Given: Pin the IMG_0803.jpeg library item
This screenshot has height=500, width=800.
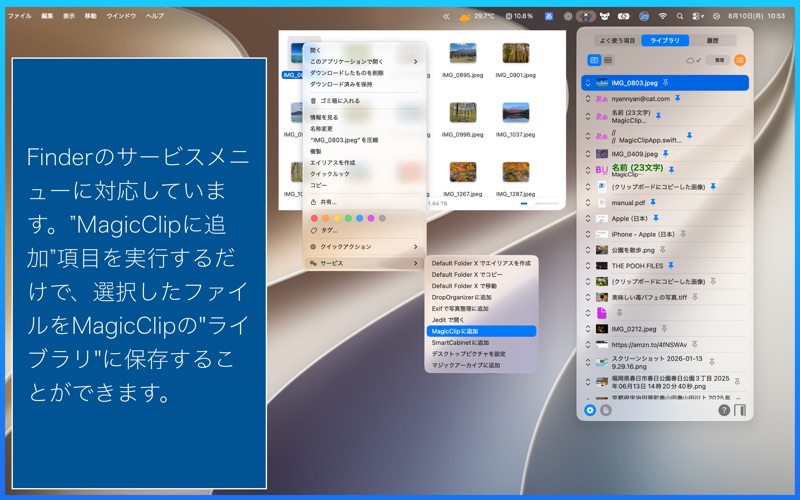Looking at the screenshot, I should tap(666, 82).
